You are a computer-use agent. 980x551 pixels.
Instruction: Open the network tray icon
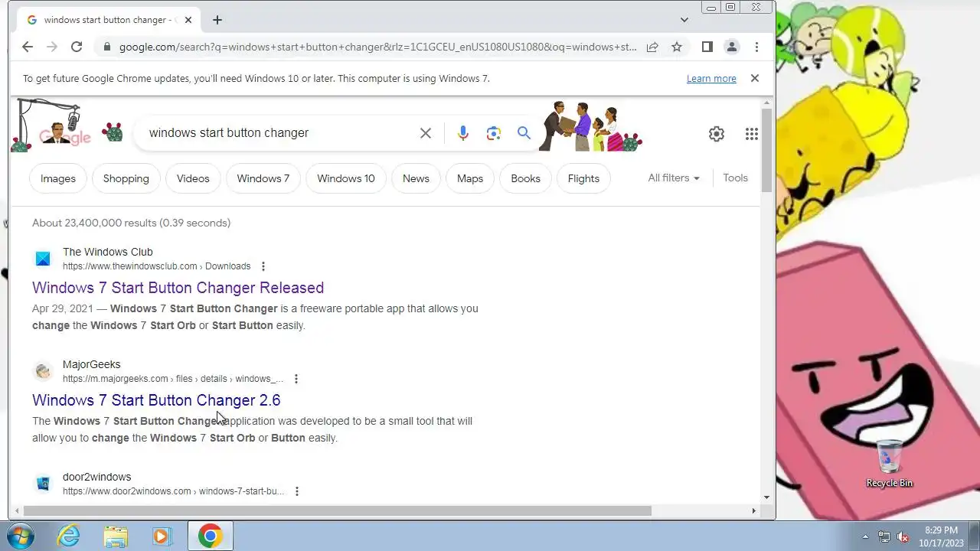[x=884, y=536]
